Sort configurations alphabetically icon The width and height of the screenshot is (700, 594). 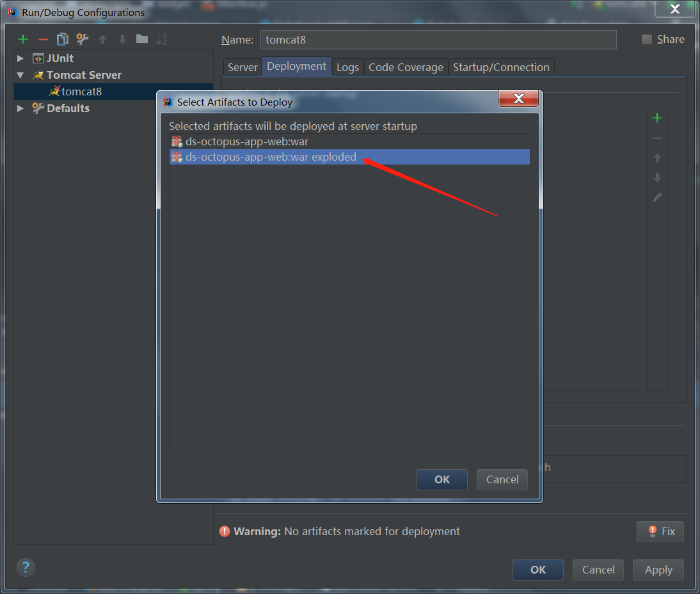coord(162,39)
